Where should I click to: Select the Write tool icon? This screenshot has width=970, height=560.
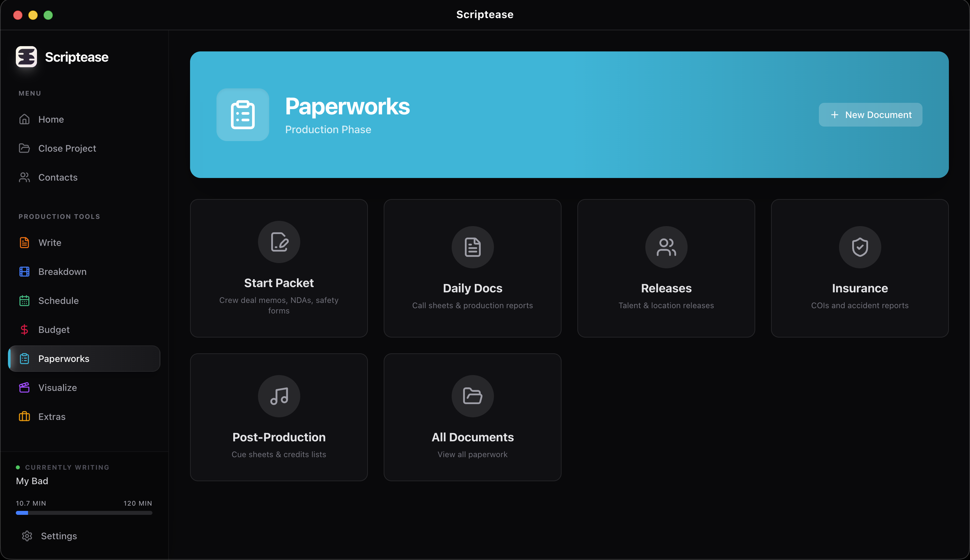click(24, 242)
